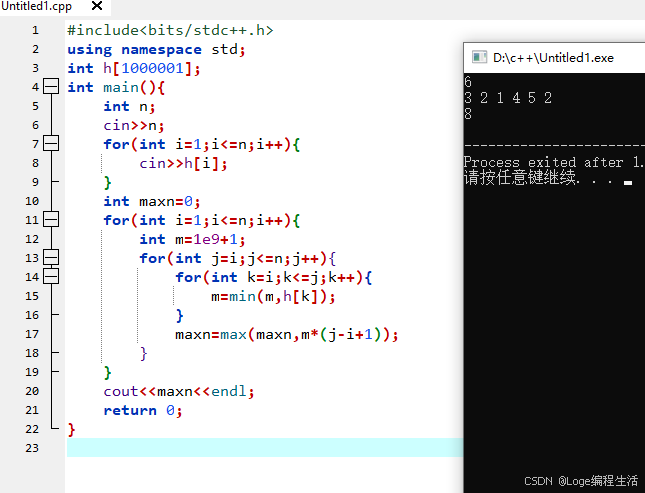Screen dimensions: 645x493
Task: Collapse the input for-loop fold at line 7
Action: [51, 144]
